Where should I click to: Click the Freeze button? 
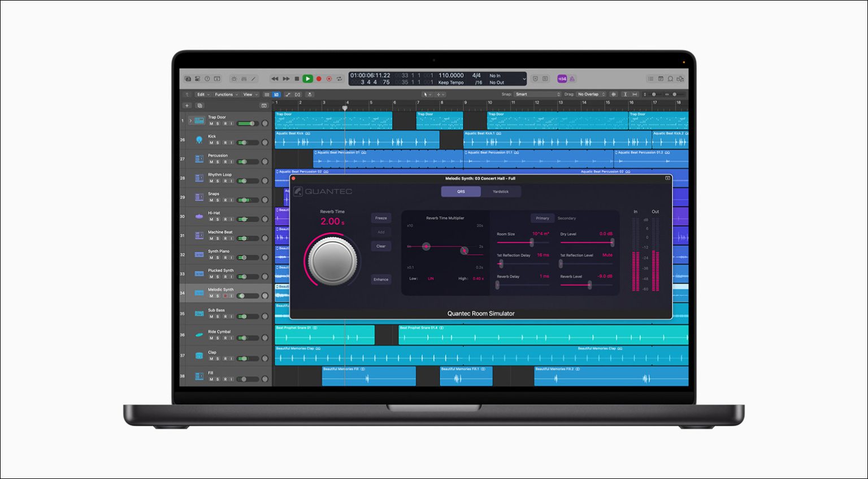[381, 218]
